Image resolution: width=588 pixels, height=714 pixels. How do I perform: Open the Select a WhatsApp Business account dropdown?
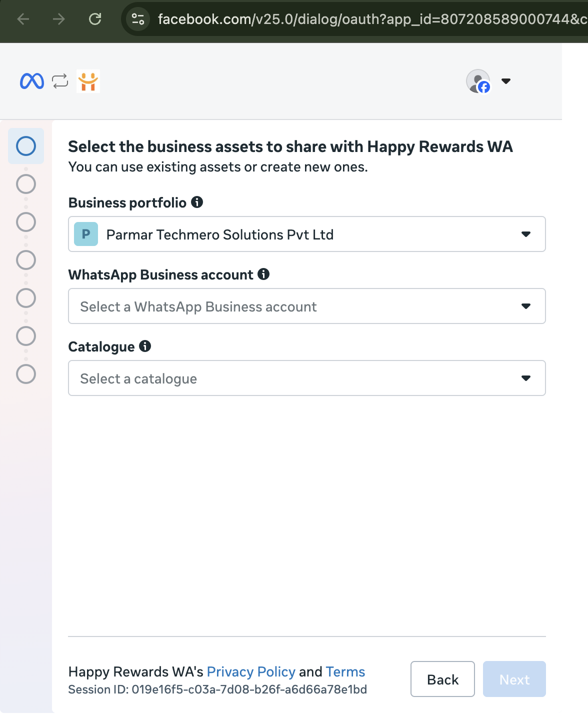pyautogui.click(x=307, y=306)
